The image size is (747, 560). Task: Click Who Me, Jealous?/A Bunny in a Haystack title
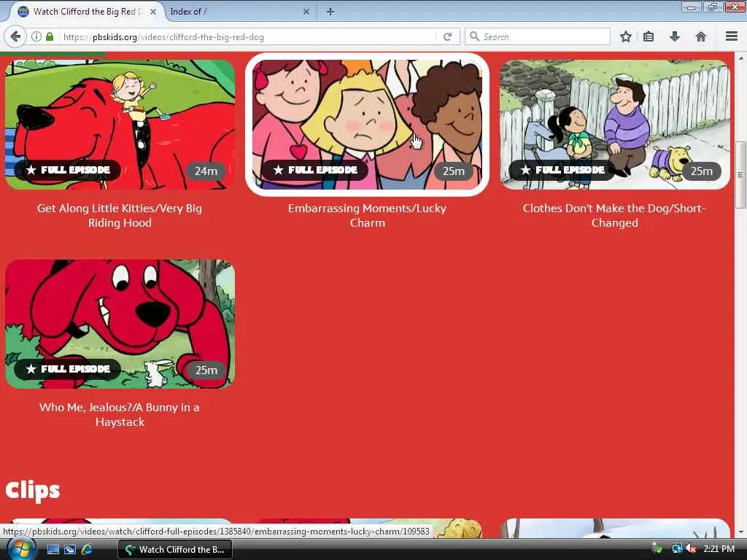[120, 415]
